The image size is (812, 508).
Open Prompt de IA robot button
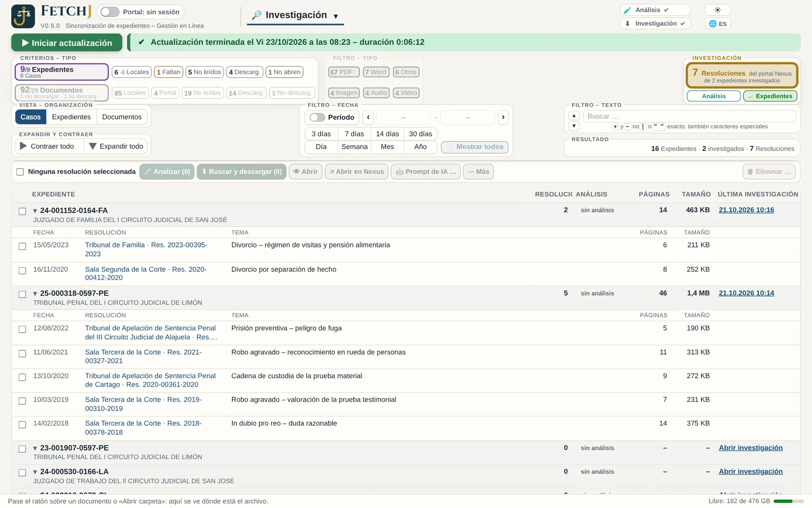coord(426,172)
